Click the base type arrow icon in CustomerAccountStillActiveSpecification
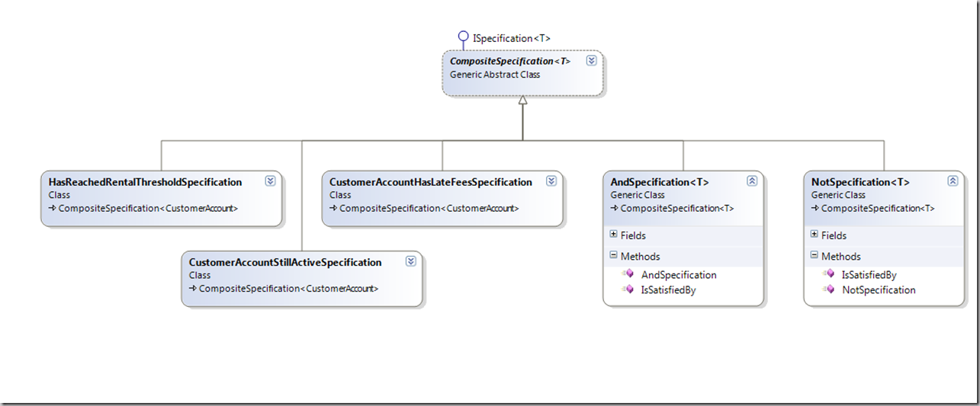Image resolution: width=980 pixels, height=406 pixels. (193, 288)
